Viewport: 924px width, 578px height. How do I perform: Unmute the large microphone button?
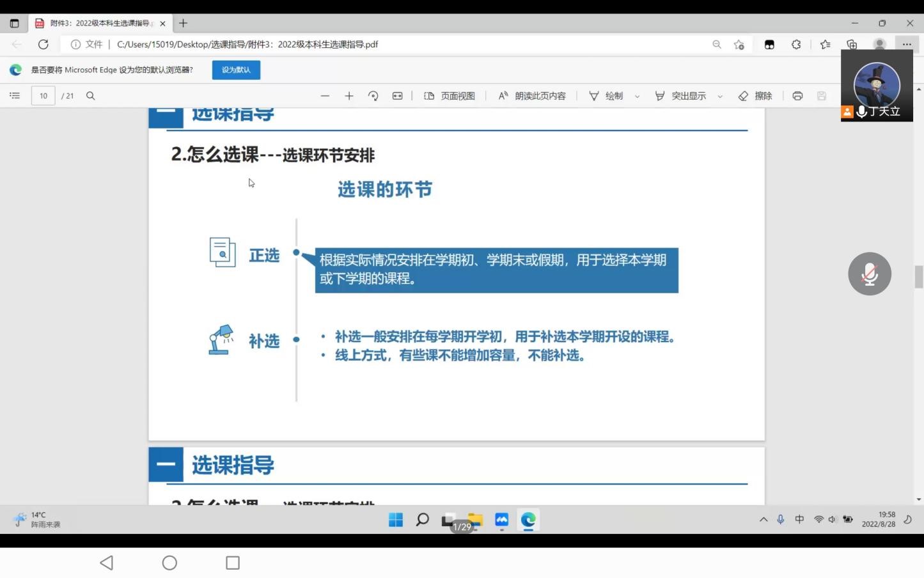pyautogui.click(x=869, y=274)
